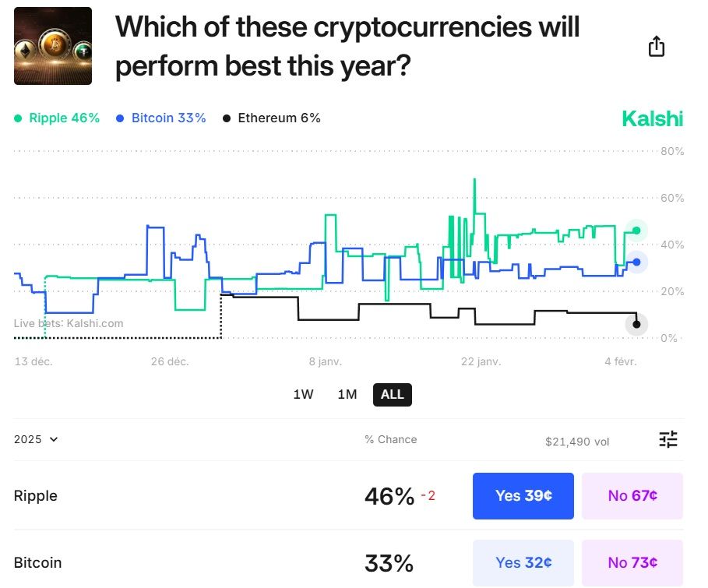
Task: Toggle the Ripple legend entry
Action: pos(57,118)
